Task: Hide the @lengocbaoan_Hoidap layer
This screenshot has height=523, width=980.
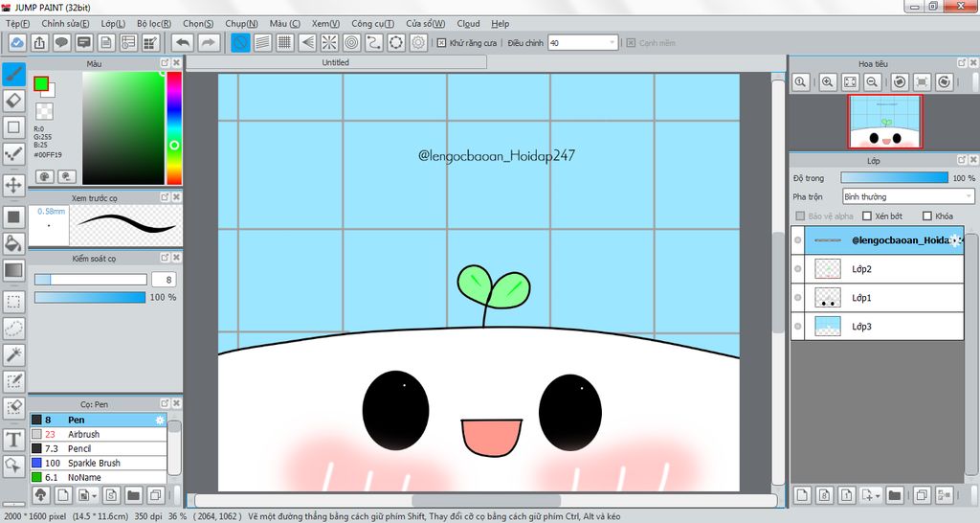Action: (798, 240)
